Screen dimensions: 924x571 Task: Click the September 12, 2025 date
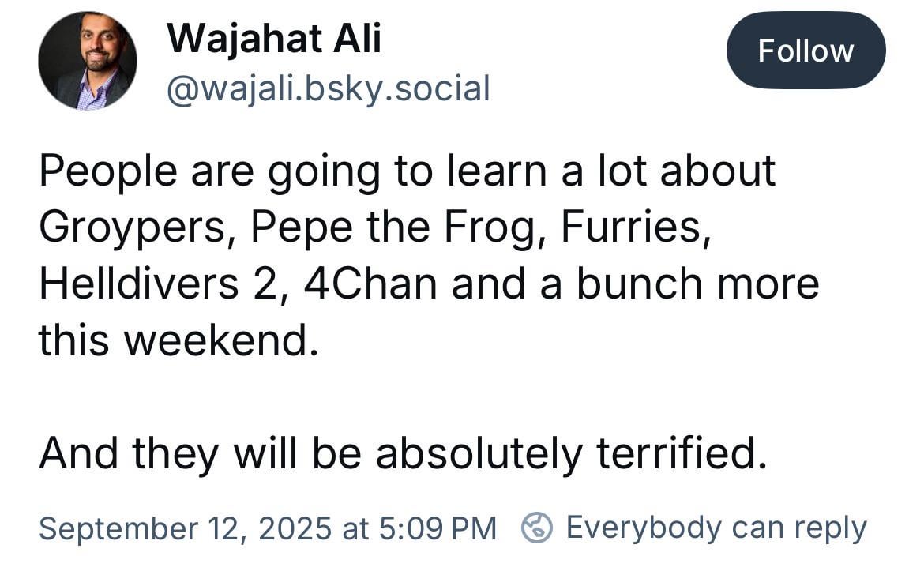(x=185, y=528)
